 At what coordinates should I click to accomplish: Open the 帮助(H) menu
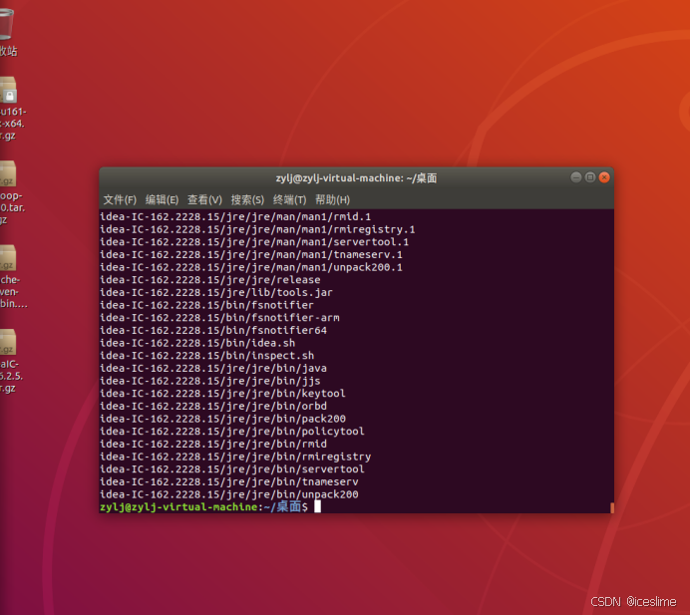click(x=332, y=200)
